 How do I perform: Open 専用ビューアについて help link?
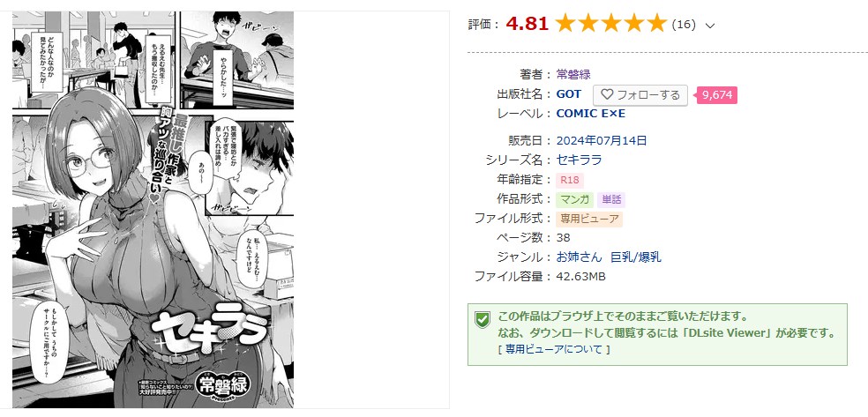click(554, 349)
